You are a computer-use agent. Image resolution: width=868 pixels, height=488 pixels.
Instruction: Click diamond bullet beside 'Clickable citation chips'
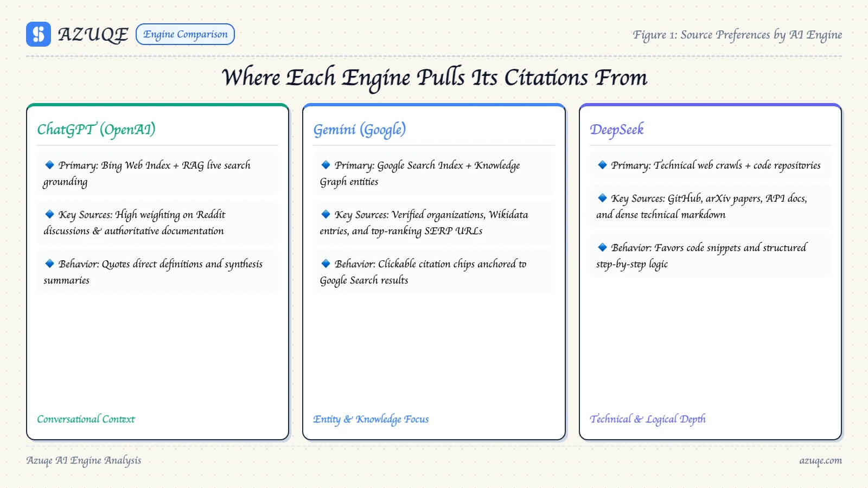click(x=325, y=264)
